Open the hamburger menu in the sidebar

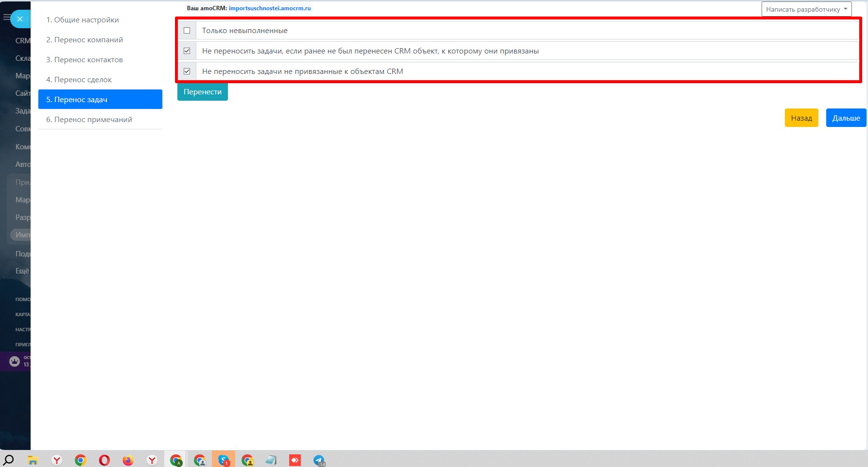pos(6,18)
